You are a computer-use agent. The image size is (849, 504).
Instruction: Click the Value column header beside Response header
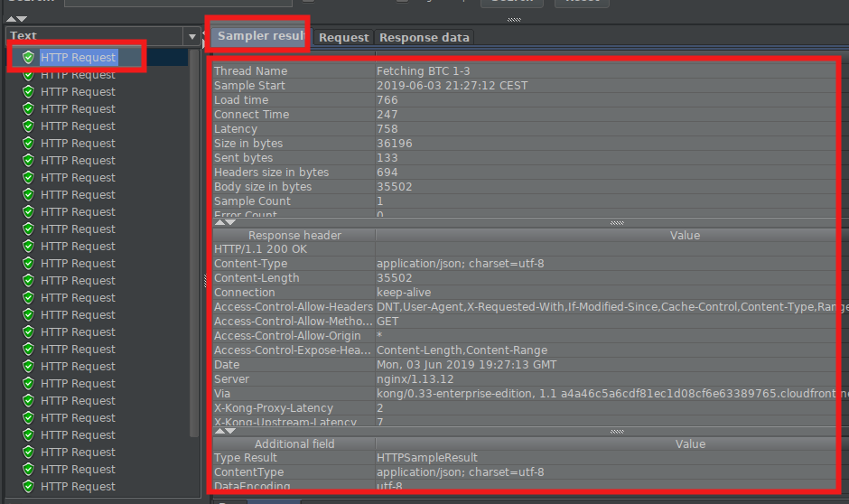coord(685,235)
